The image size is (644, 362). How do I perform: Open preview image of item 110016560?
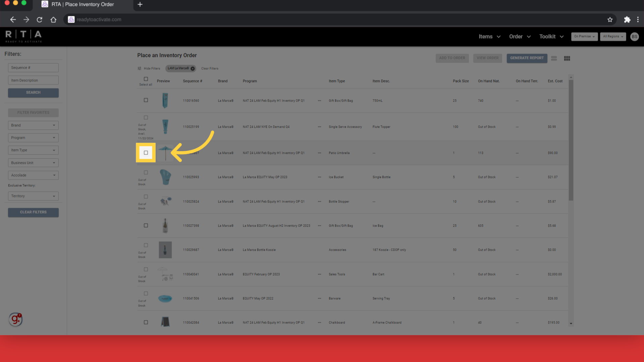click(165, 101)
